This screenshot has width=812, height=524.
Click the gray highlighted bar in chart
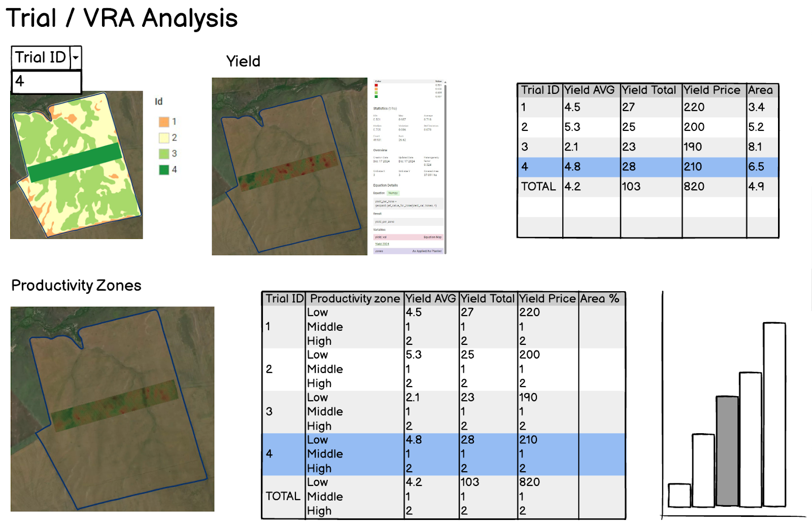(x=727, y=451)
